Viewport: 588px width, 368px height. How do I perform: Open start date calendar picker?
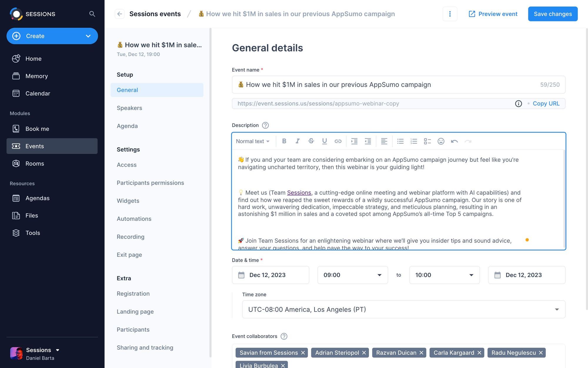(x=270, y=275)
